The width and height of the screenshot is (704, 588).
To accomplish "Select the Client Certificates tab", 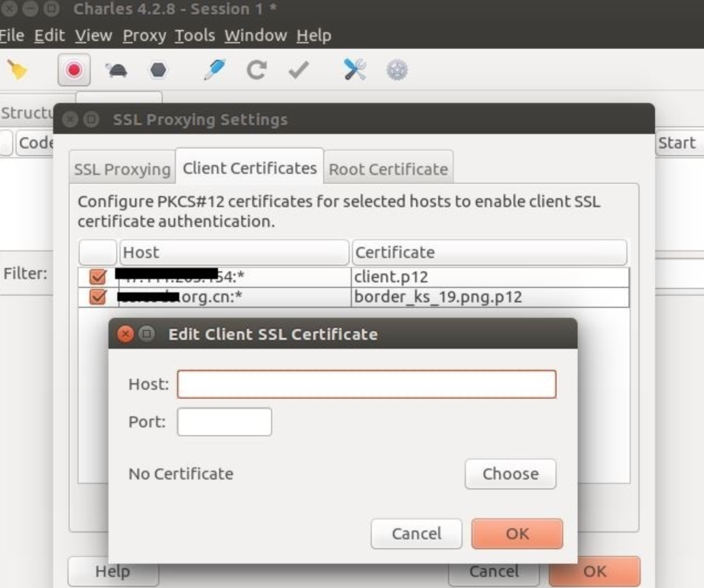I will (250, 167).
